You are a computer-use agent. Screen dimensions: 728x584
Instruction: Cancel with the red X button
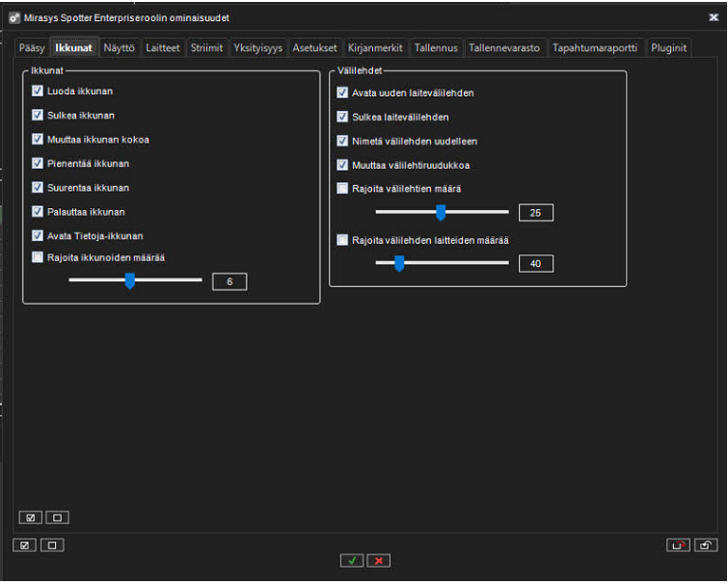tap(379, 560)
